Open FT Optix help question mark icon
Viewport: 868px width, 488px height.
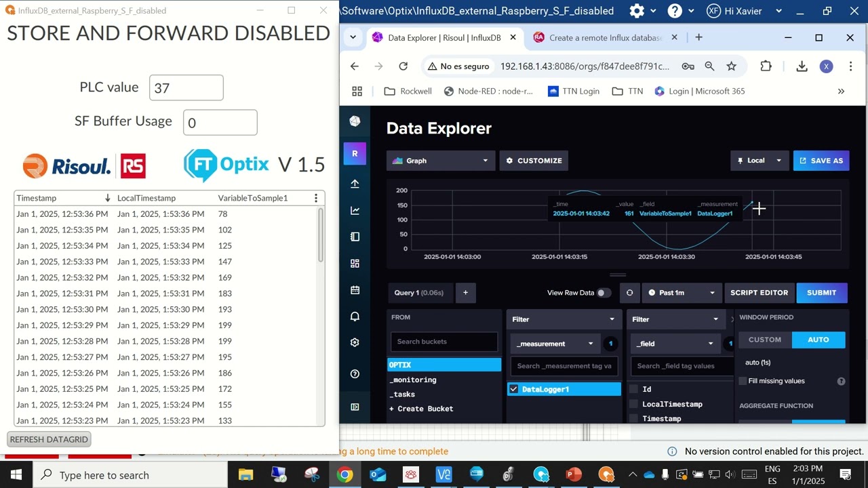(675, 11)
